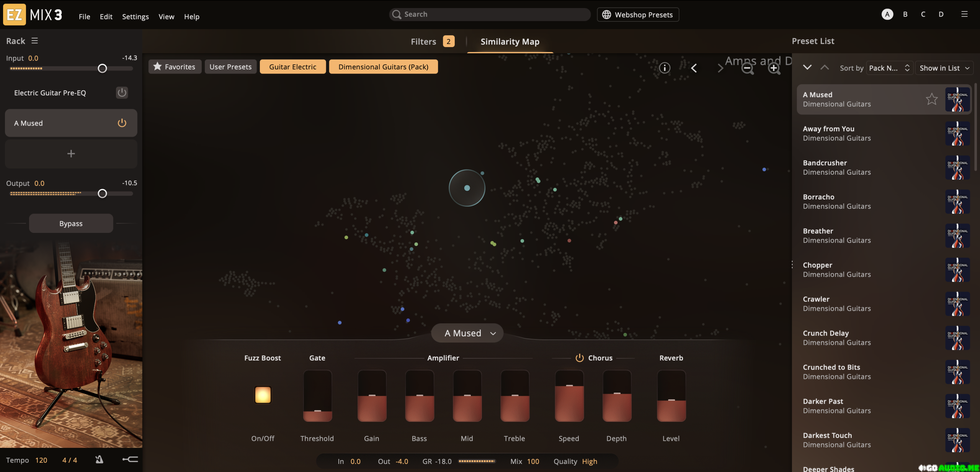Screen dimensions: 980x472
Task: Open the Settings menu
Action: click(x=135, y=16)
